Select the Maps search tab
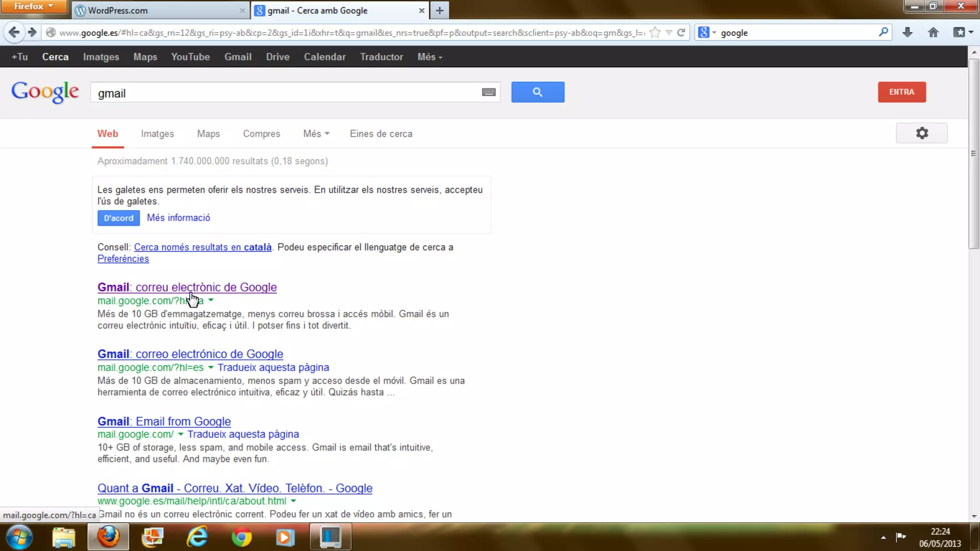The image size is (980, 551). click(x=208, y=134)
